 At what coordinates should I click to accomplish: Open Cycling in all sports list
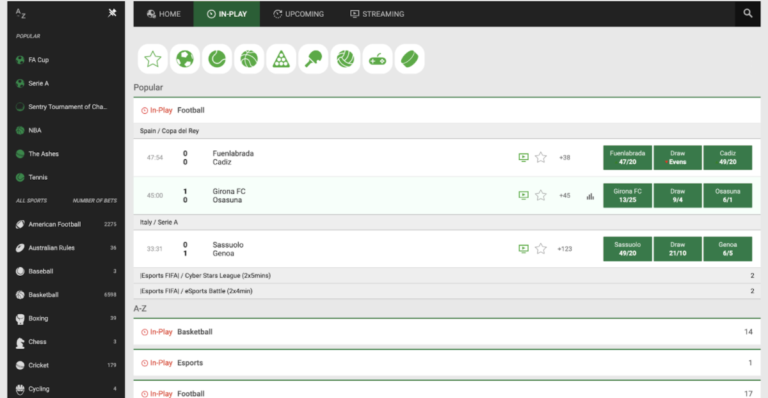click(66, 389)
